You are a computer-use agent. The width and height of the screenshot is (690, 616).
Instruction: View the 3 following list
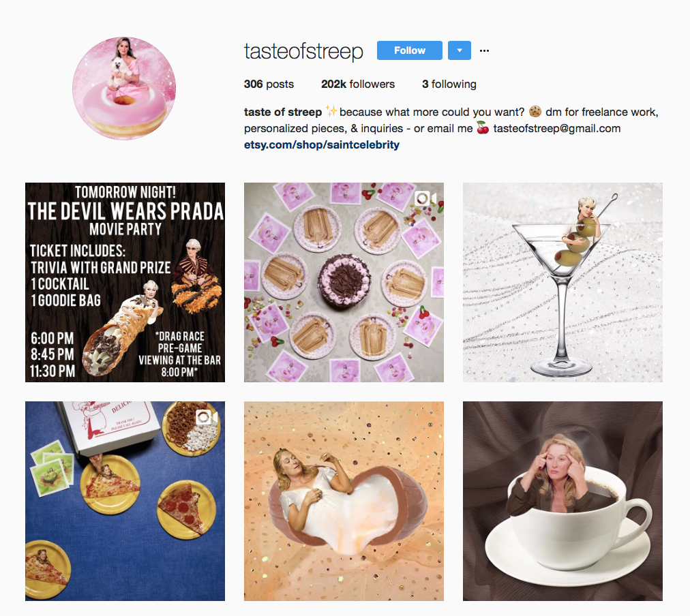coord(449,84)
